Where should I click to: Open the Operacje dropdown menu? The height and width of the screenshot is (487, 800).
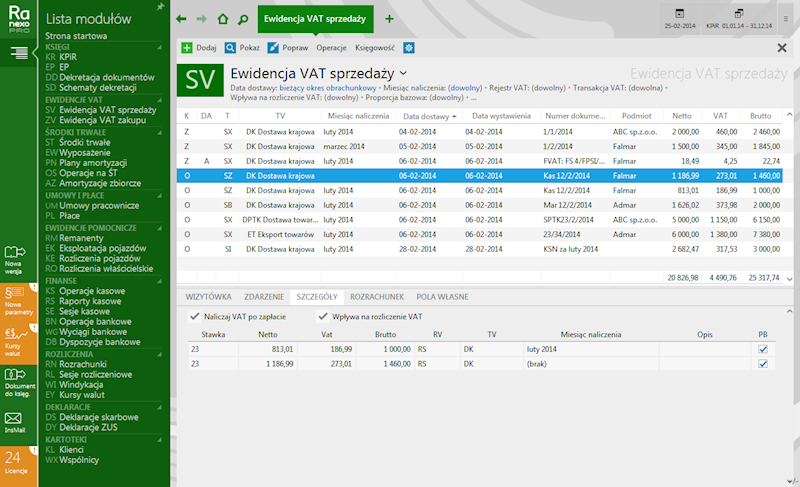(331, 47)
